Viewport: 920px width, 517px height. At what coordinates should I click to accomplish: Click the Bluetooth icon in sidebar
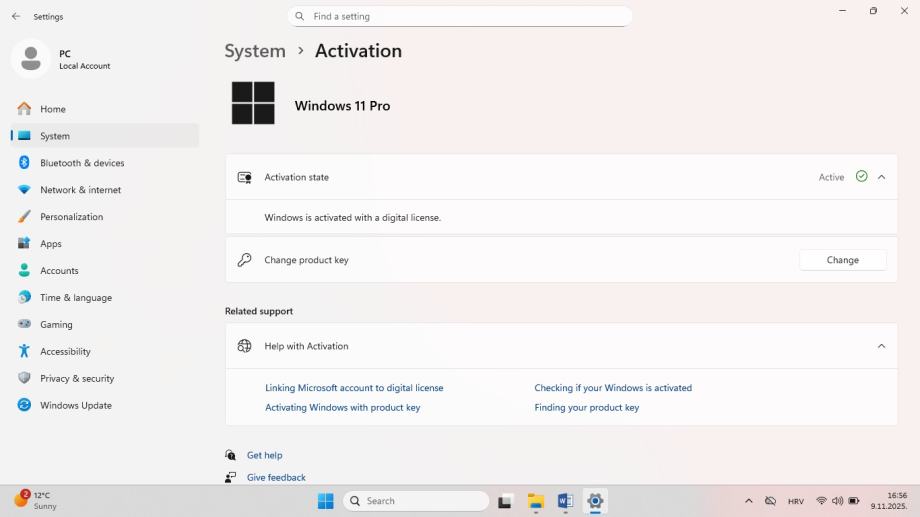tap(24, 163)
